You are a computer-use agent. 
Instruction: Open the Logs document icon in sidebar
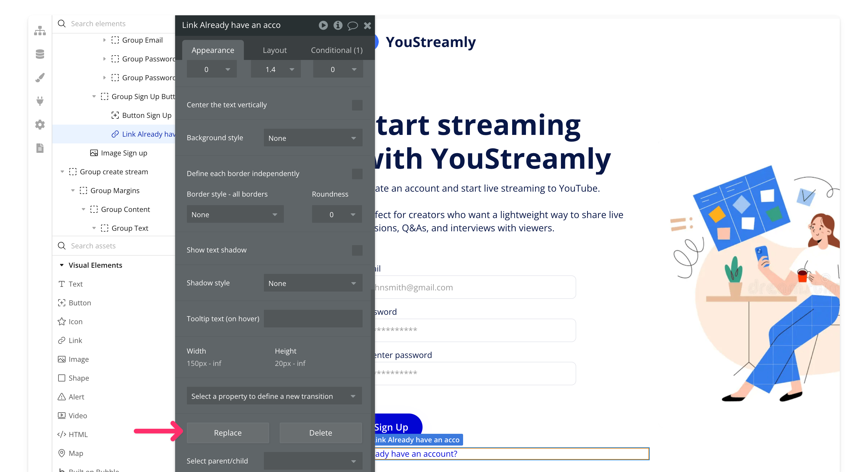[x=40, y=148]
